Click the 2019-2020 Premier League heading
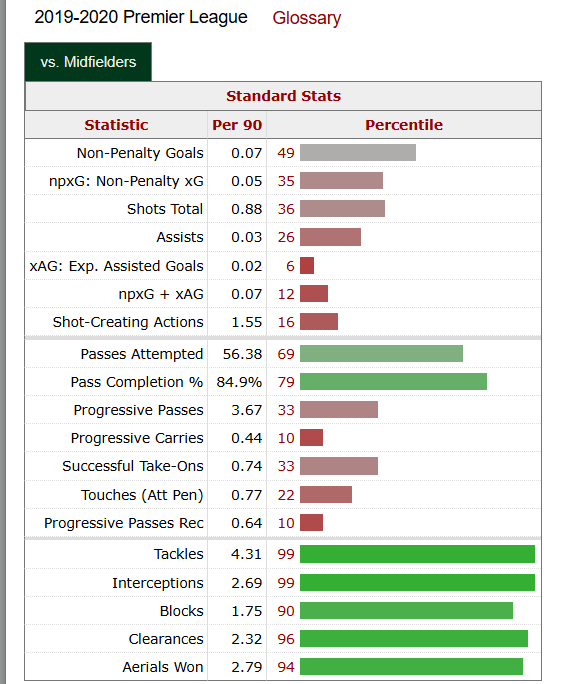 pos(141,17)
